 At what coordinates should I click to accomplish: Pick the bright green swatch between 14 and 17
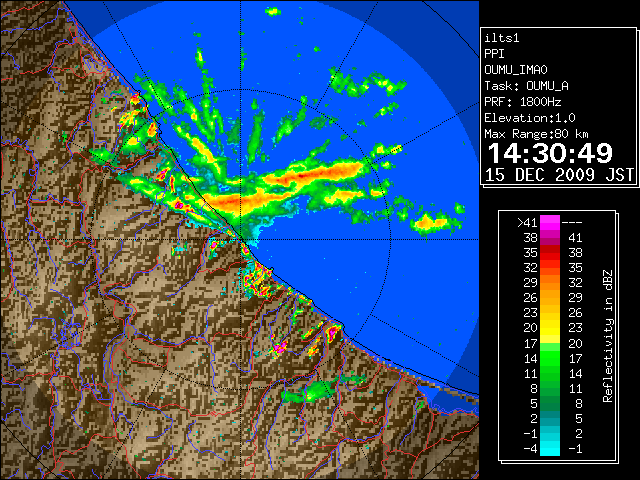pyautogui.click(x=550, y=358)
